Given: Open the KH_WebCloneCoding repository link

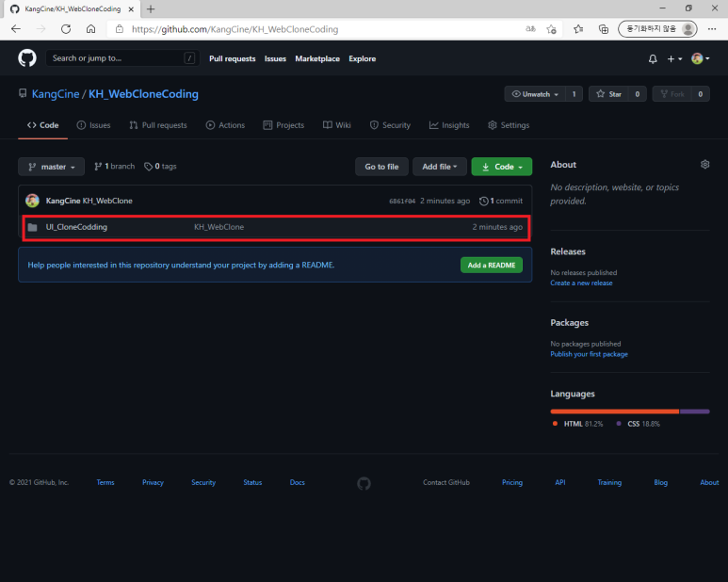Looking at the screenshot, I should (x=143, y=94).
